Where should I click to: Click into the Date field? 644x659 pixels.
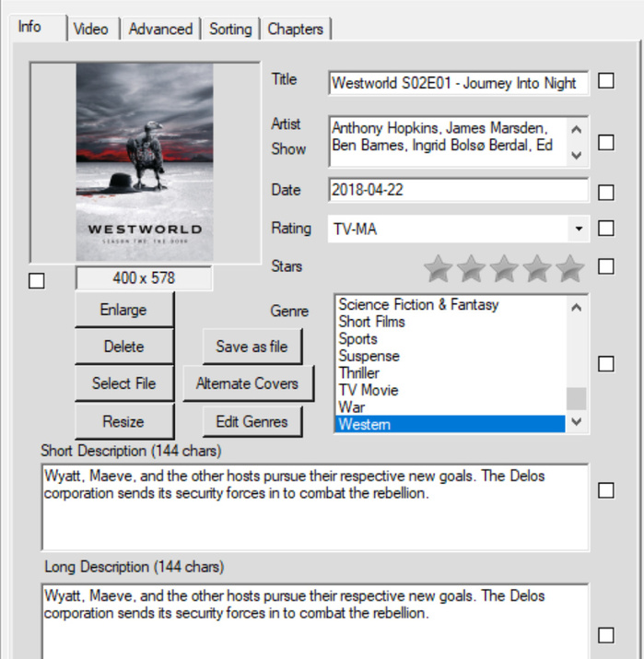(x=458, y=190)
